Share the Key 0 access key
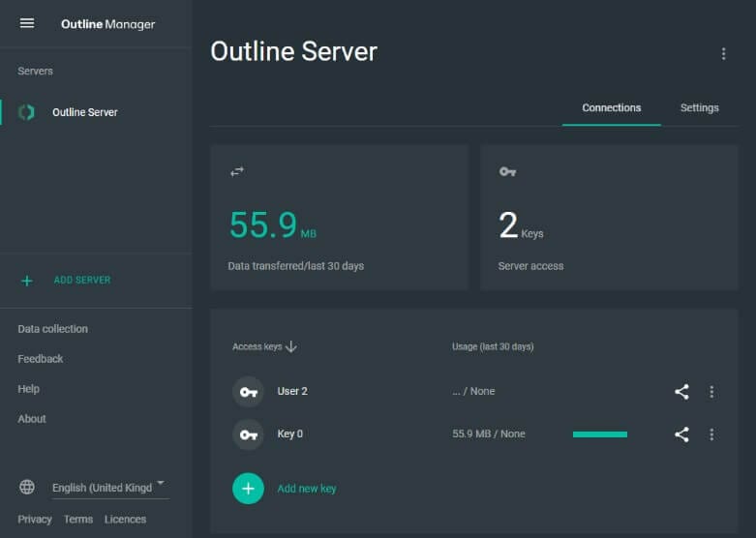Screen dimensions: 756x538 (681, 434)
